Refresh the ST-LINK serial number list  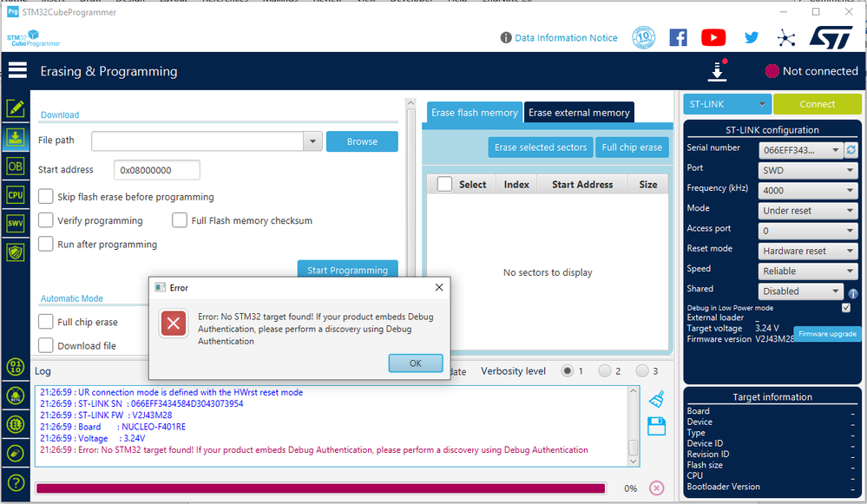[x=851, y=150]
